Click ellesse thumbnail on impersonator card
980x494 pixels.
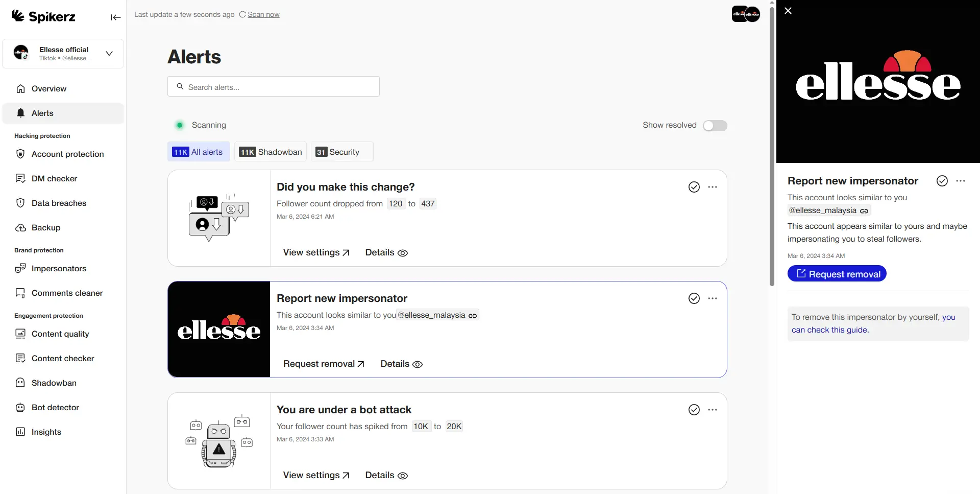(219, 330)
